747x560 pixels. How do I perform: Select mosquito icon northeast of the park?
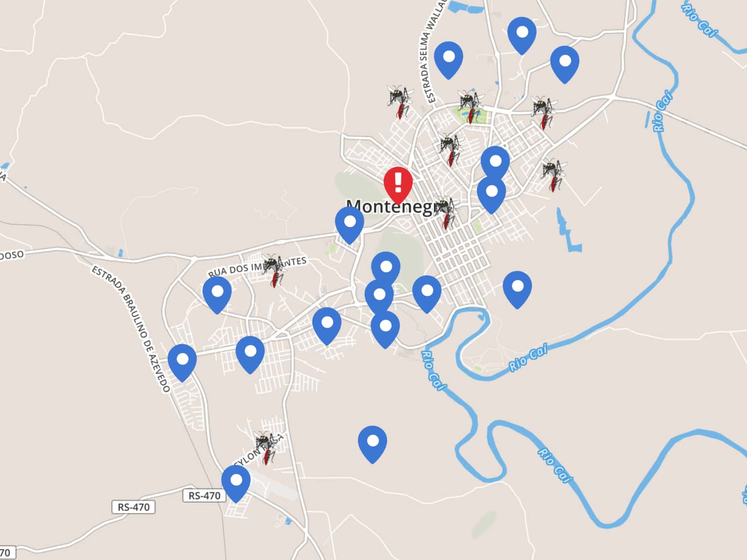(x=542, y=112)
